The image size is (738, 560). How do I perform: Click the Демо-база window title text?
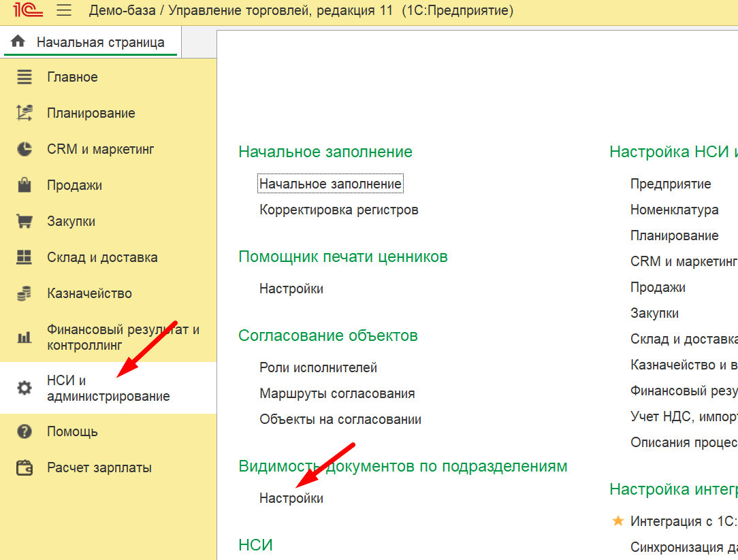click(x=301, y=10)
